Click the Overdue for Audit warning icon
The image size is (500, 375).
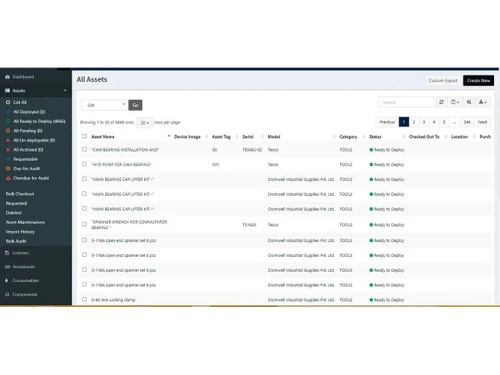tap(8, 178)
